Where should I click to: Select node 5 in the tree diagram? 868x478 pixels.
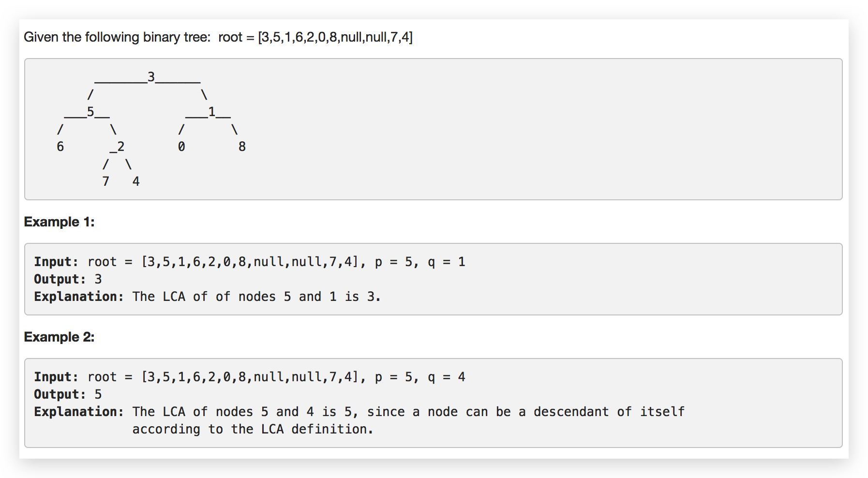90,112
